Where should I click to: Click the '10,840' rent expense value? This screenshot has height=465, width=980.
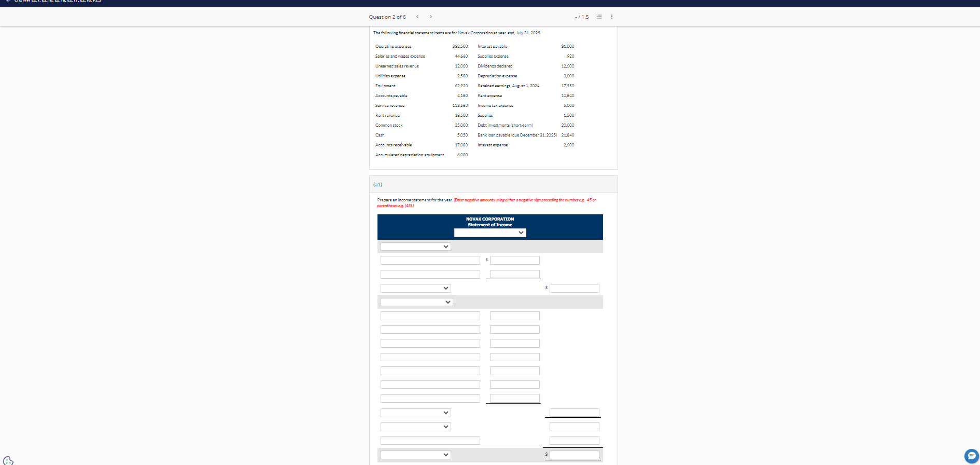[568, 96]
